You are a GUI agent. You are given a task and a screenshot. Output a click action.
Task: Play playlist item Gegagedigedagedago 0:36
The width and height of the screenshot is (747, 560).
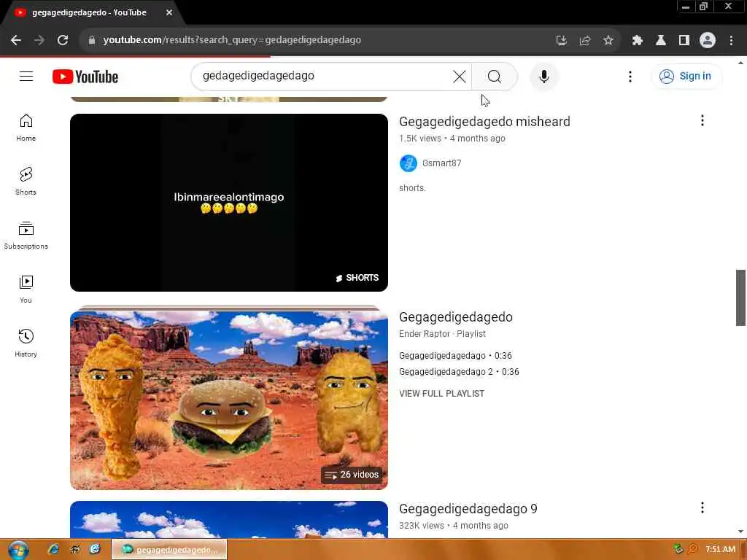(x=455, y=356)
